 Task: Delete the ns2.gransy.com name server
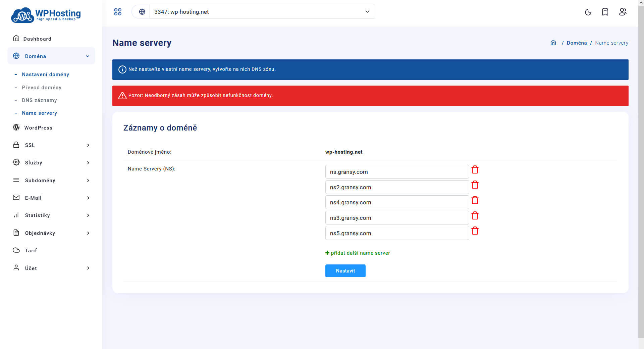tap(475, 185)
